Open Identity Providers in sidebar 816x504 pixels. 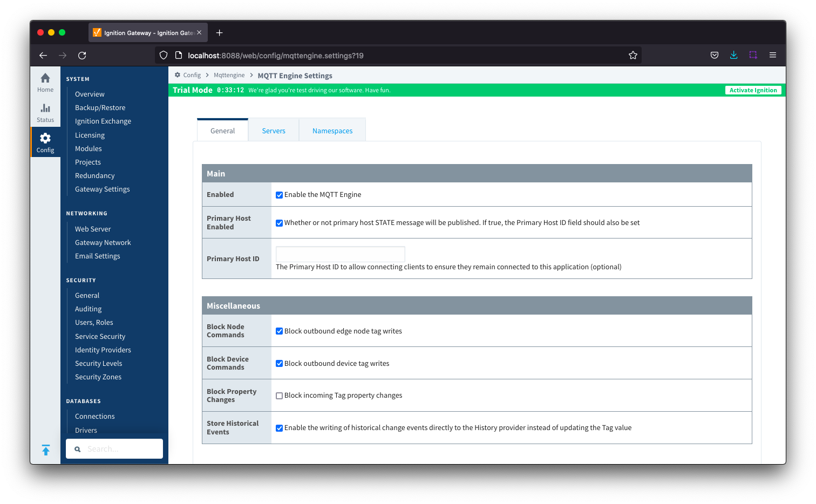click(103, 350)
